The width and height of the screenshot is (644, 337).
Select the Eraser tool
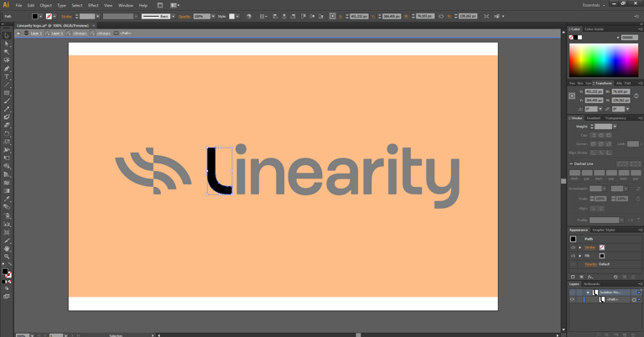coord(7,125)
